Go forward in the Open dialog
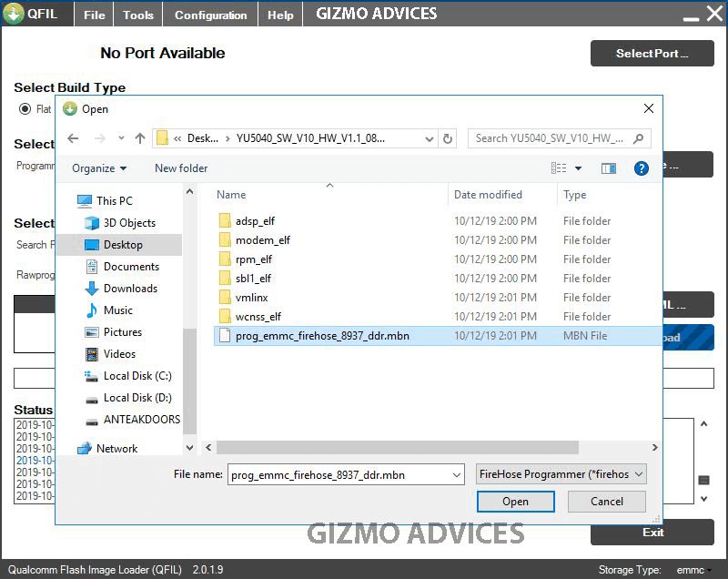 [x=99, y=138]
